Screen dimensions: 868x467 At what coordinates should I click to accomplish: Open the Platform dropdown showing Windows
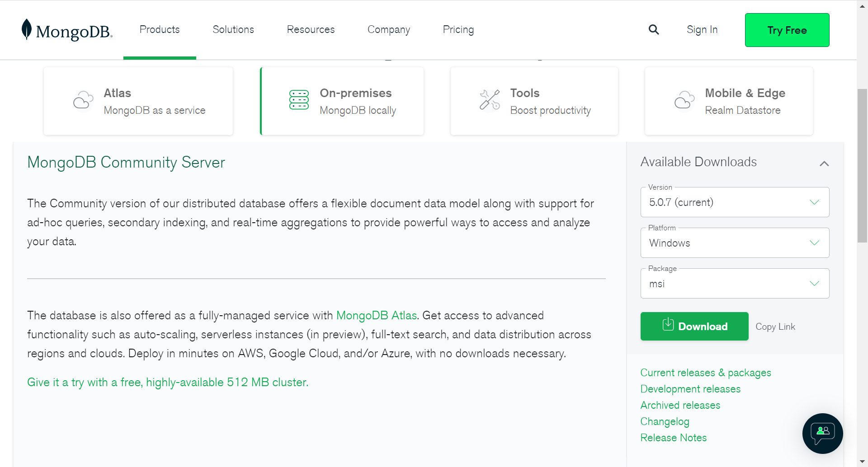(735, 243)
